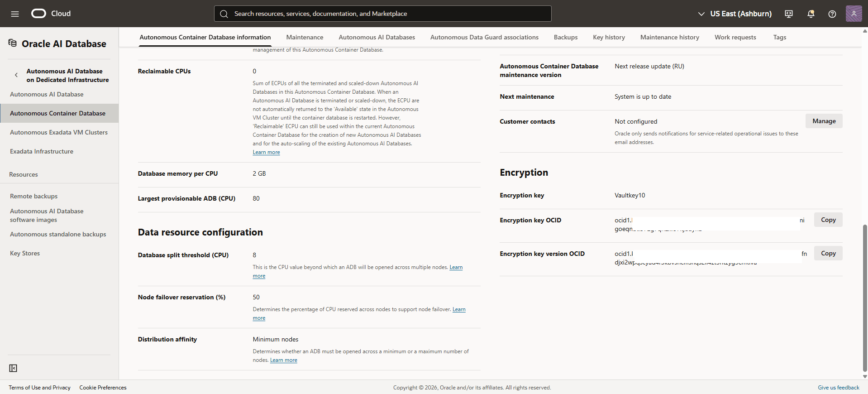Screen dimensions: 868x394
Task: Open the Backups tab
Action: click(x=566, y=37)
